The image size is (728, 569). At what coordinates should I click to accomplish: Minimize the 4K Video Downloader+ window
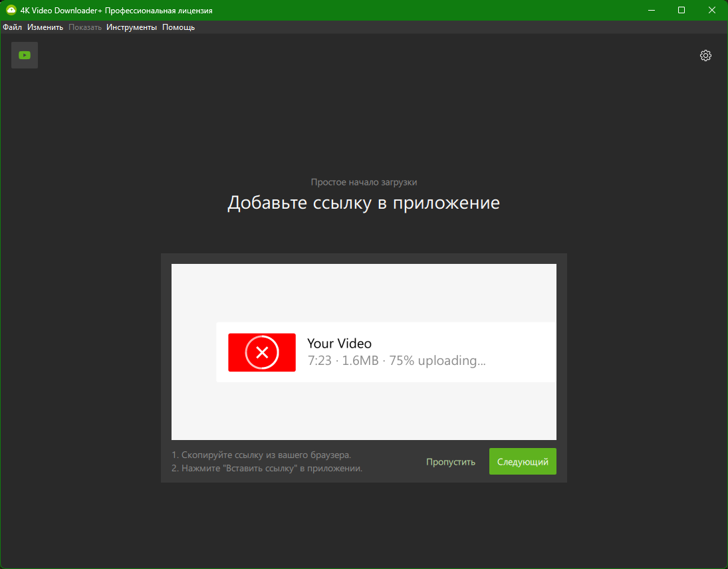coord(652,10)
